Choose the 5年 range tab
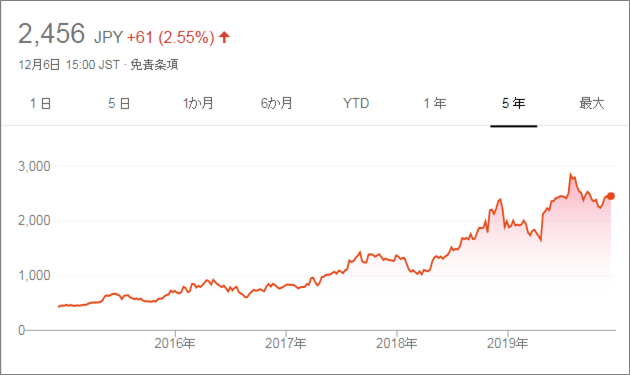Image resolution: width=630 pixels, height=375 pixels. click(x=513, y=104)
